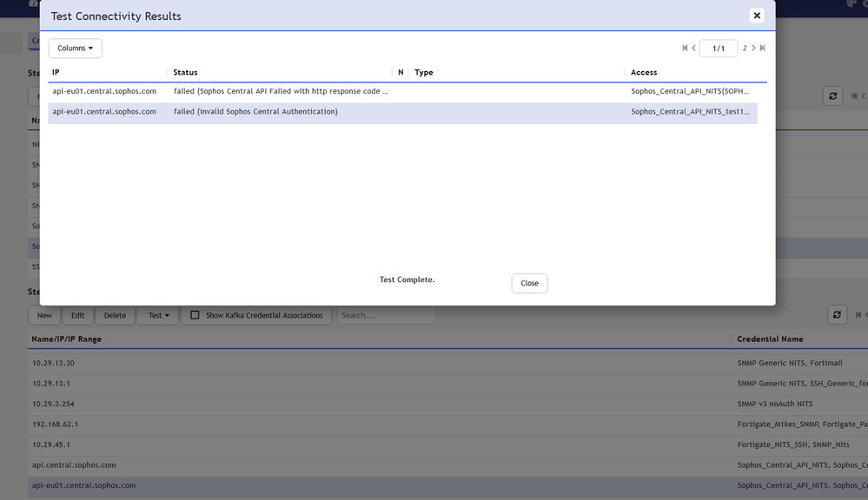The image size is (868, 500).
Task: Sort by Name/IP/IP Range column header
Action: click(x=66, y=339)
